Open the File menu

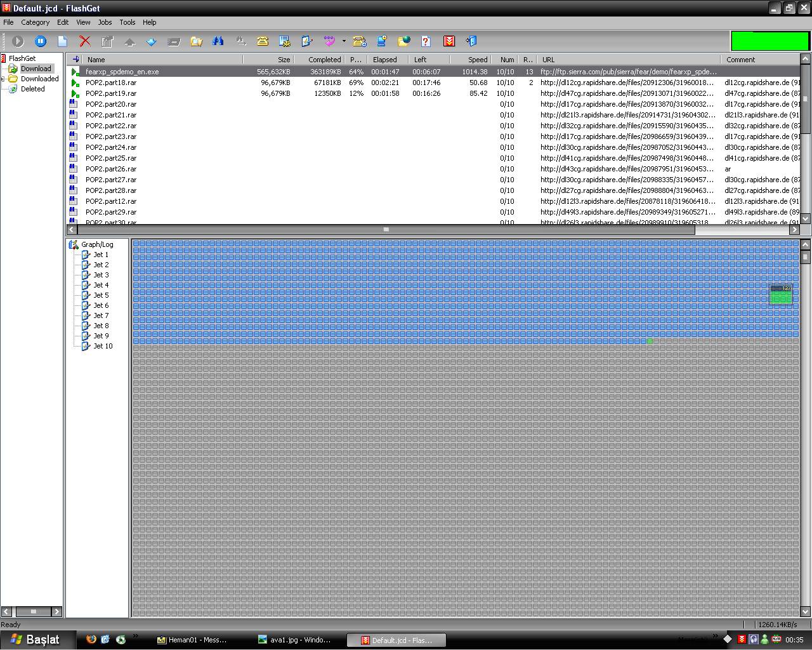[x=8, y=22]
